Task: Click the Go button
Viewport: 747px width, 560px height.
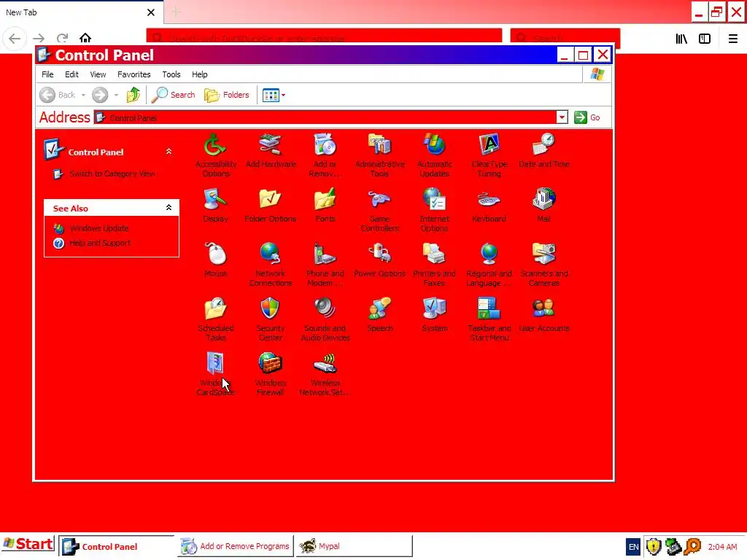Action: pyautogui.click(x=587, y=117)
